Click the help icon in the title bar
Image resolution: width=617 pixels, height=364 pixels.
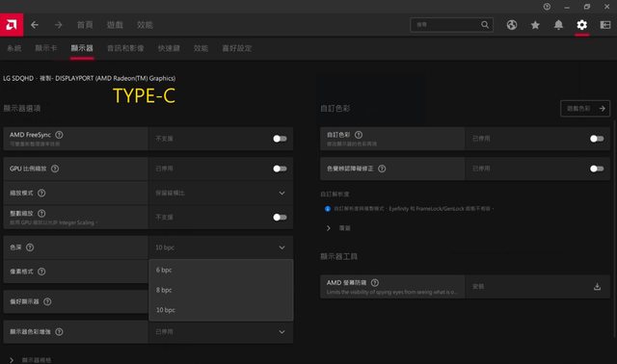pyautogui.click(x=547, y=7)
